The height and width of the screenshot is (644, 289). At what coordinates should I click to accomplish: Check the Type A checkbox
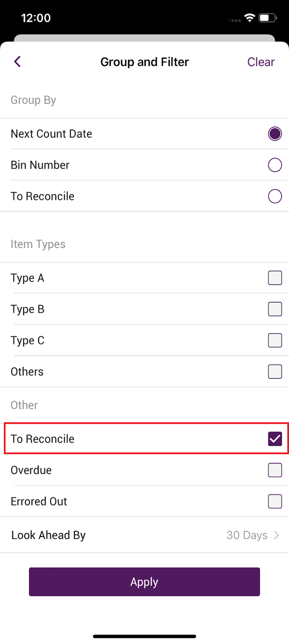point(275,278)
